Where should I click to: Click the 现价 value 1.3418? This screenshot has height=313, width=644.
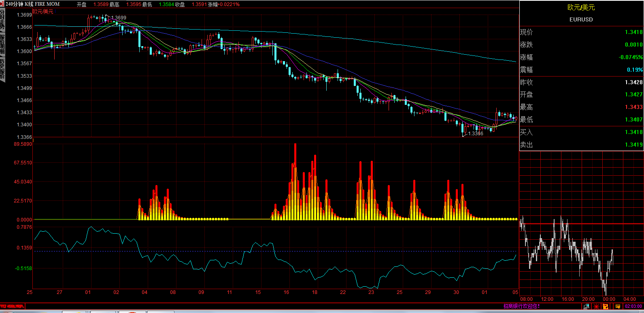(x=633, y=32)
